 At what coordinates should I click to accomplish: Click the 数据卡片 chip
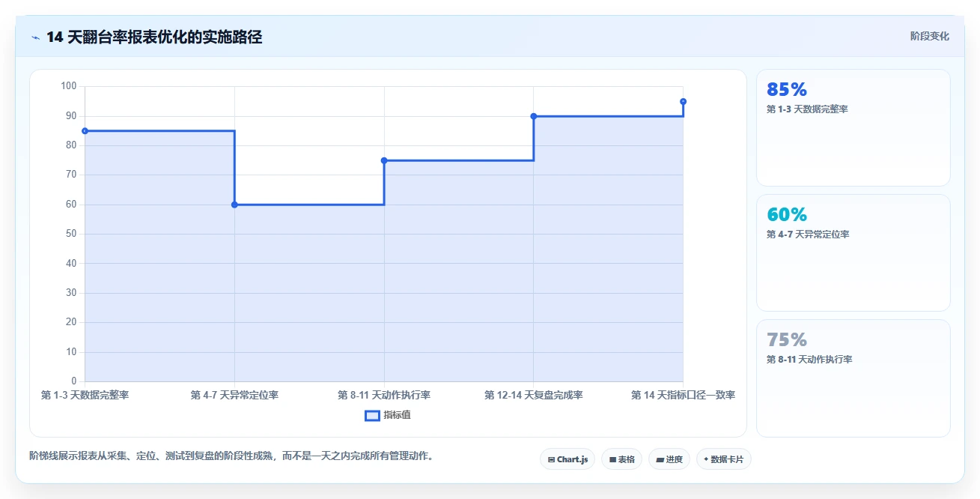(x=723, y=459)
